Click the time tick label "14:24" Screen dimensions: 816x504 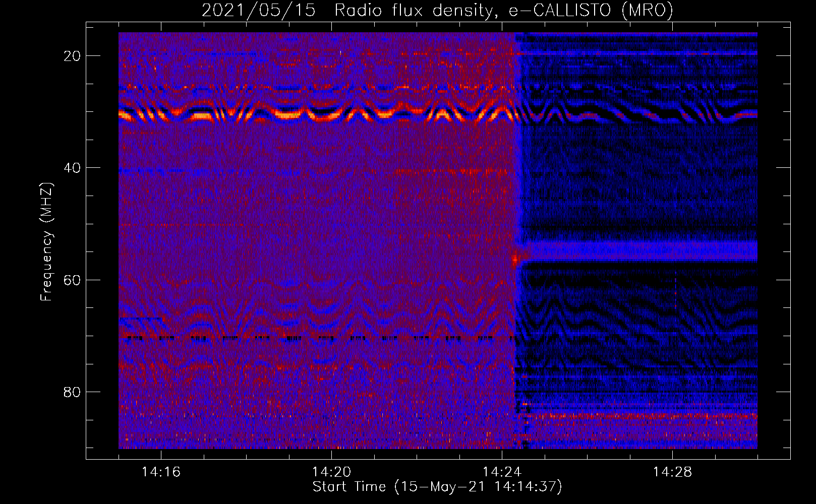pyautogui.click(x=502, y=472)
